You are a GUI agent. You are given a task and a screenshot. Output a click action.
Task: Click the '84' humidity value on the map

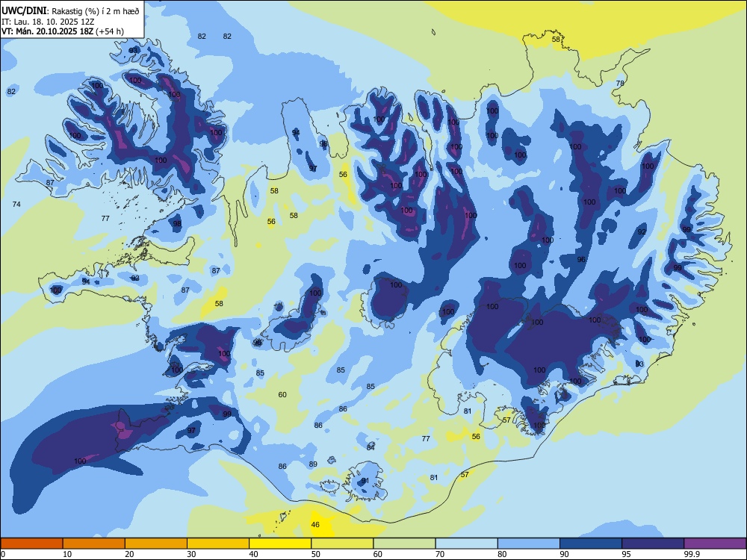tap(371, 447)
